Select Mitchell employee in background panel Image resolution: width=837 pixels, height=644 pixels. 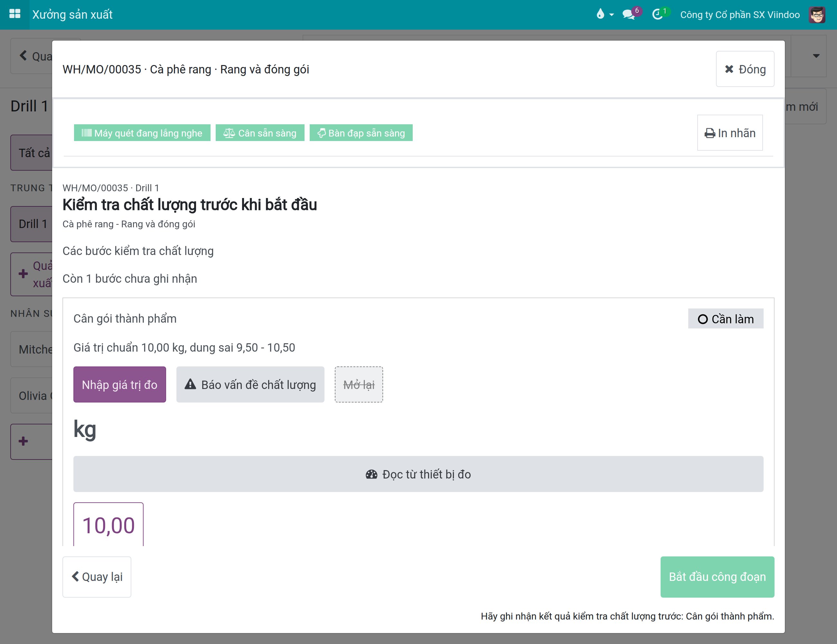tap(32, 349)
